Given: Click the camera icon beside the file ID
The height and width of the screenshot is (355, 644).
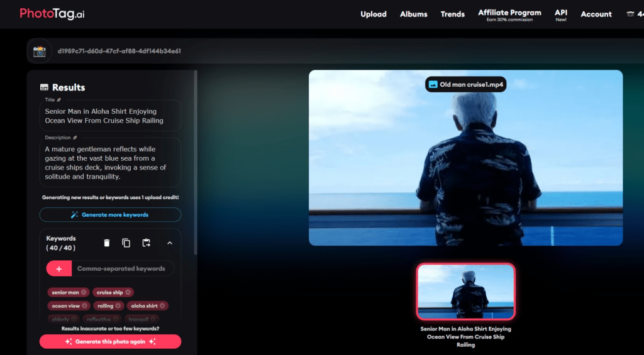Looking at the screenshot, I should [x=40, y=52].
